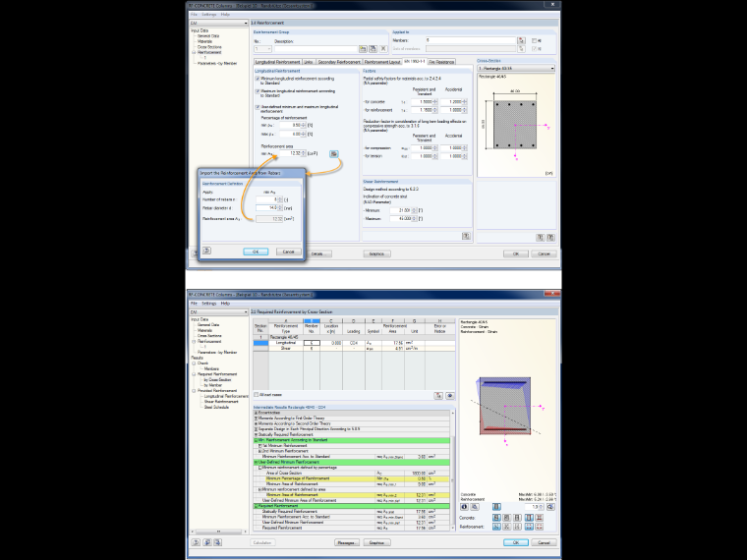Collapse the User-Defined Minimum Reinforcement section
Image resolution: width=747 pixels, height=560 pixels.
click(x=256, y=463)
